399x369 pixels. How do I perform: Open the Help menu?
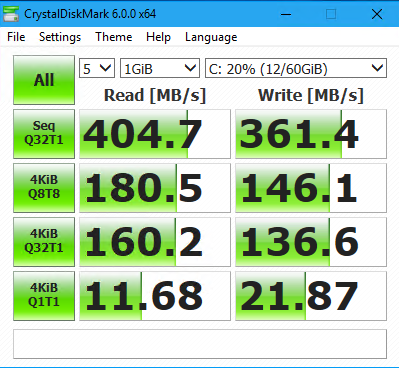[158, 37]
